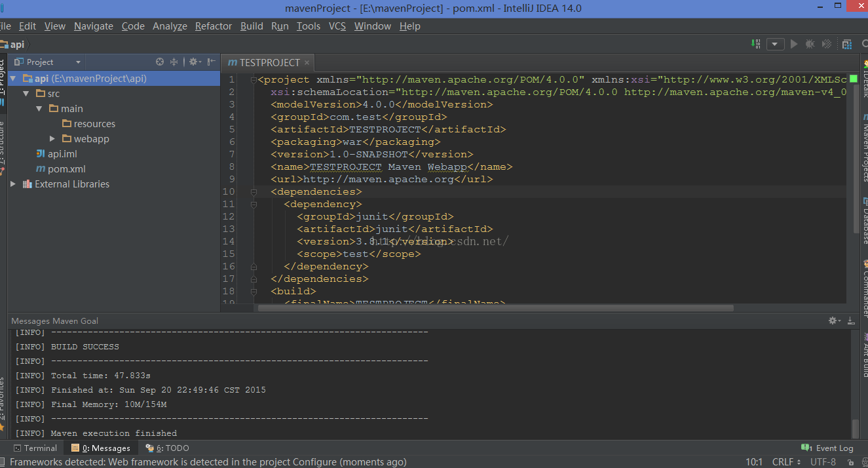
Task: Fold the dependencies block at line 10
Action: [x=253, y=191]
